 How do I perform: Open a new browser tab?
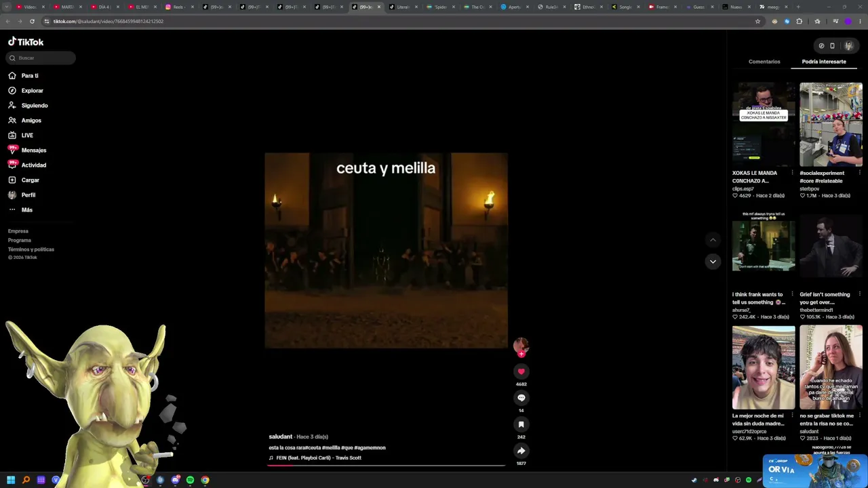coord(798,7)
